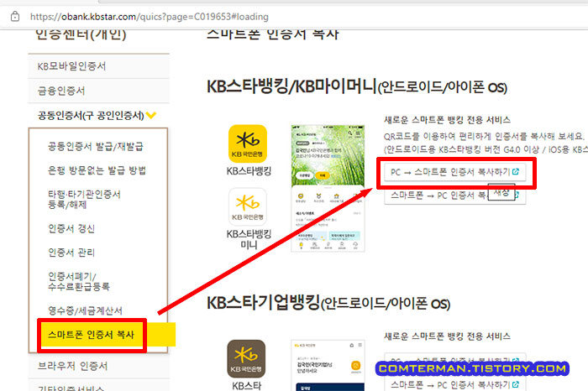588x391 pixels.
Task: Click the KB스타기업뱅킹 section heading
Action: [328, 303]
